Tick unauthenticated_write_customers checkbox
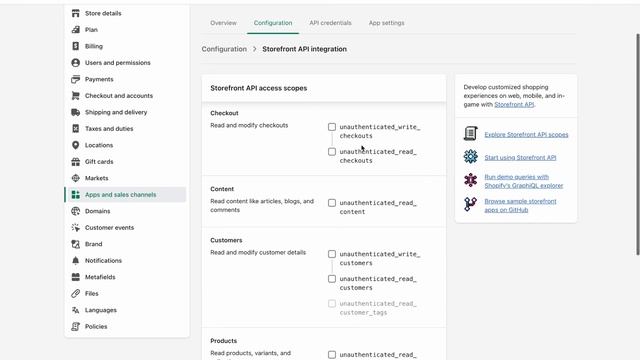Screen dimensions: 640x360 click(332, 254)
